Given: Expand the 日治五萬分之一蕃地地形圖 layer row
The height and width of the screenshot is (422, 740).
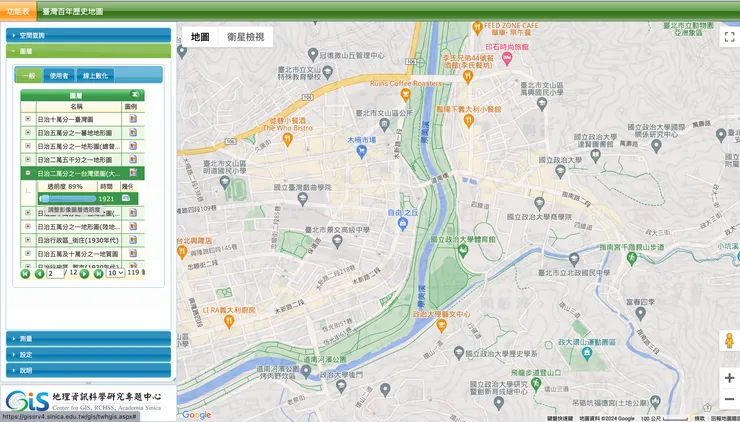Looking at the screenshot, I should 28,133.
